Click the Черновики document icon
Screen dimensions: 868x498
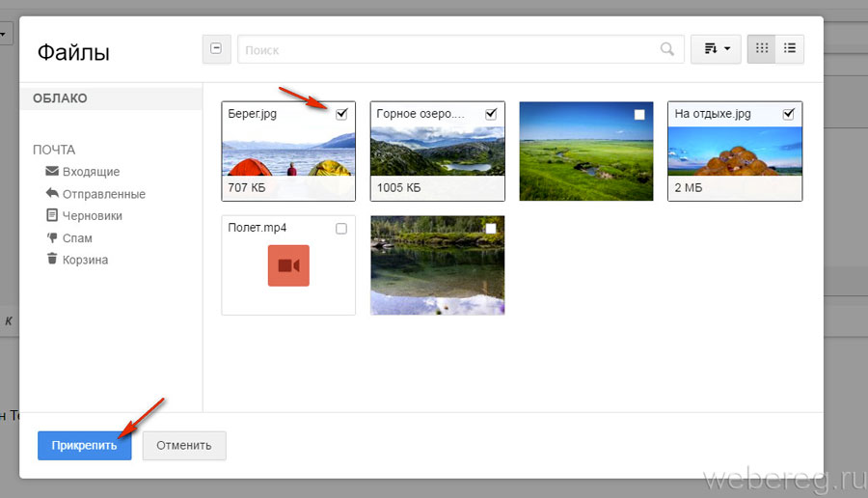coord(52,215)
